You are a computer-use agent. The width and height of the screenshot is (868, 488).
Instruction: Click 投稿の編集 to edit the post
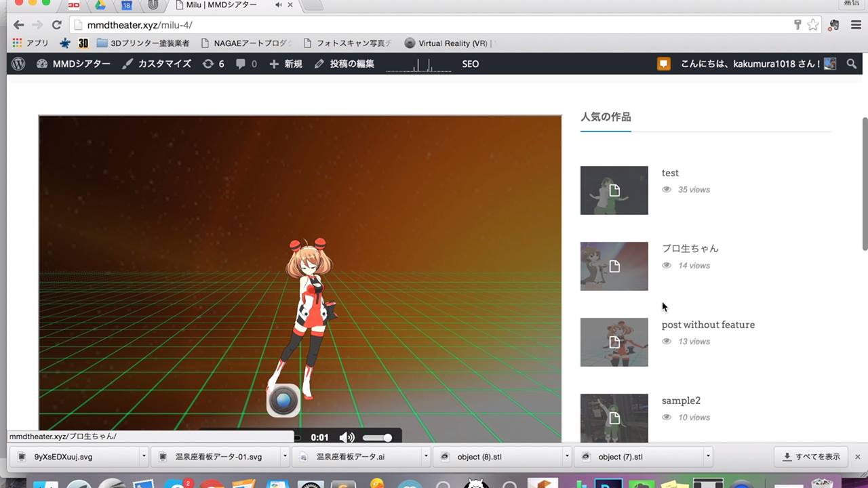tap(344, 64)
